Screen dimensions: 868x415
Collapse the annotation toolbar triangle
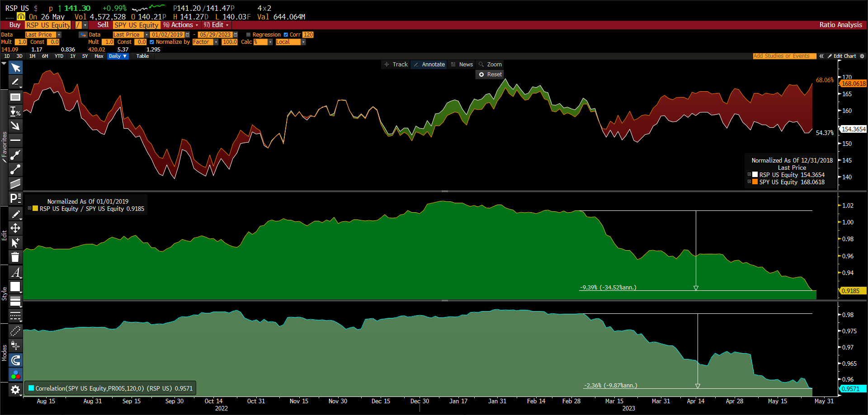tap(4, 64)
